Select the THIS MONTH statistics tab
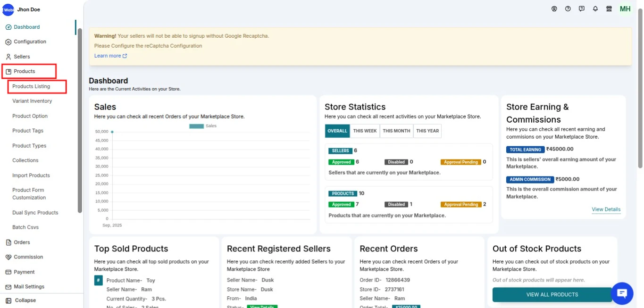This screenshot has height=308, width=644. [x=396, y=131]
